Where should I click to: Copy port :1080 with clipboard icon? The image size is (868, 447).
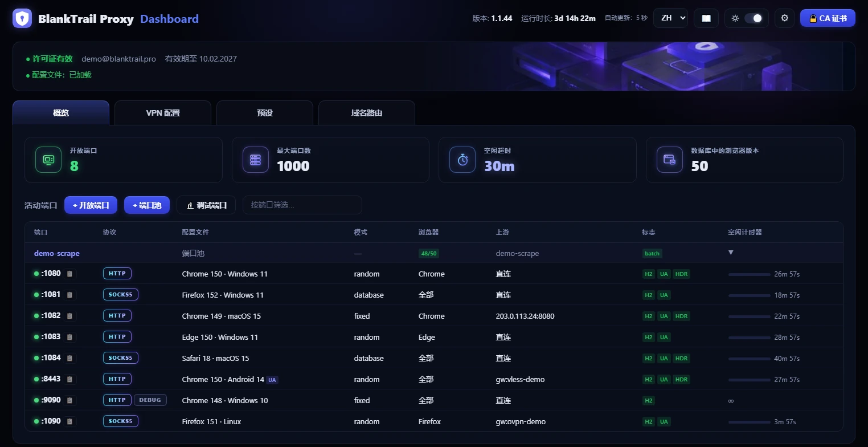(70, 274)
